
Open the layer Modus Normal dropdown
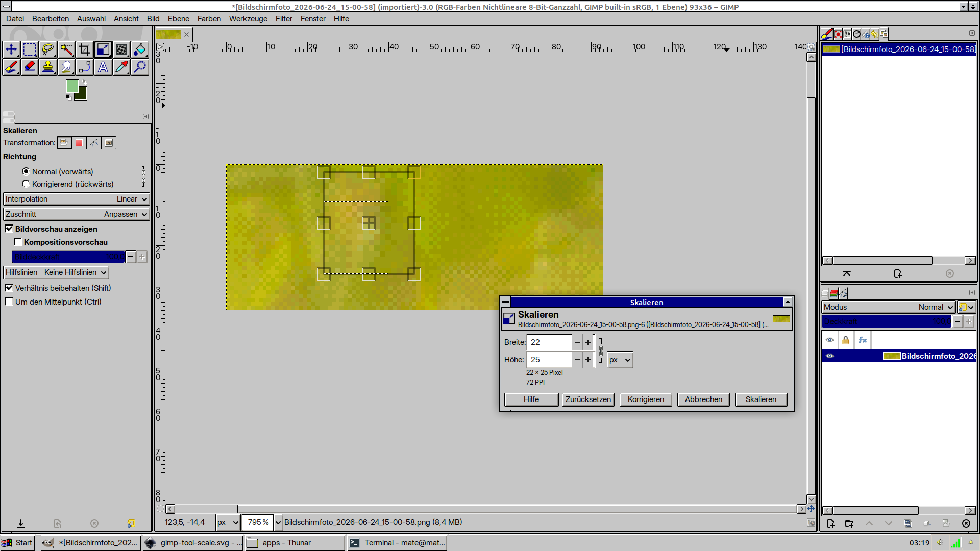(x=889, y=307)
